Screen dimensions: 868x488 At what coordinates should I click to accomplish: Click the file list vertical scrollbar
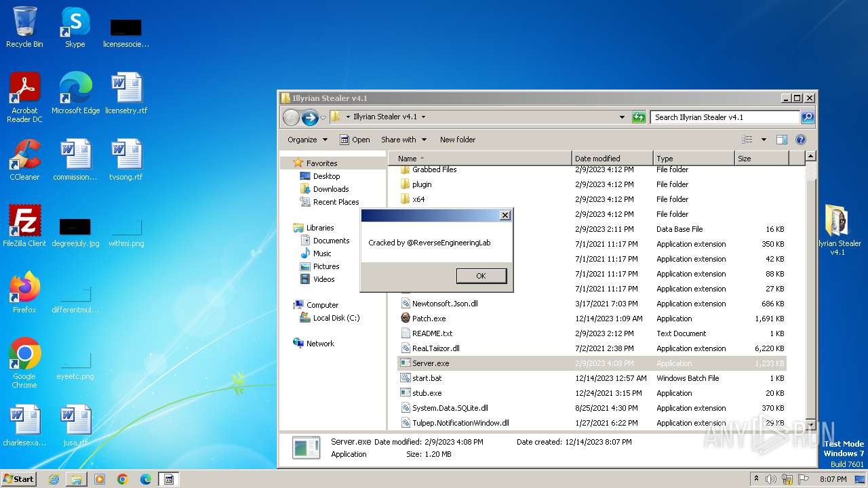810,290
